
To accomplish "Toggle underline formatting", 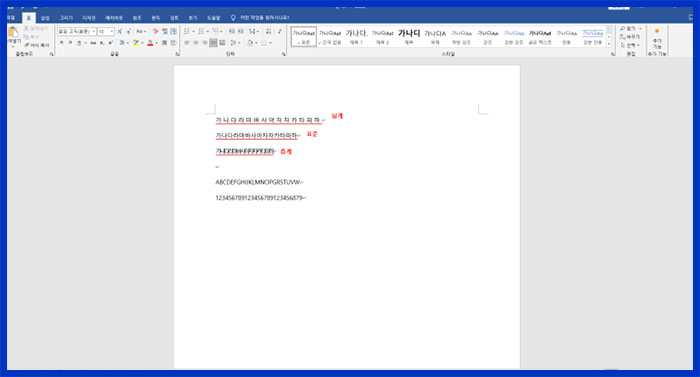I will pos(79,42).
